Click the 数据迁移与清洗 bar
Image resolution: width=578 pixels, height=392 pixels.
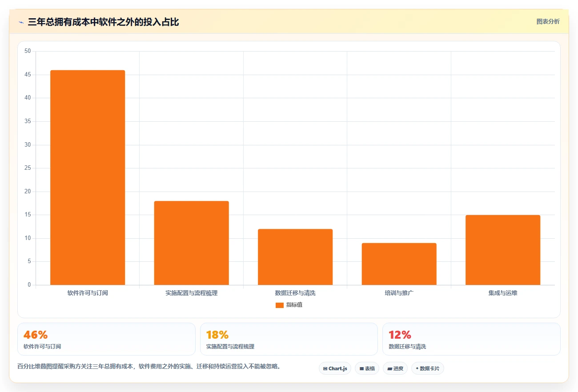295,257
